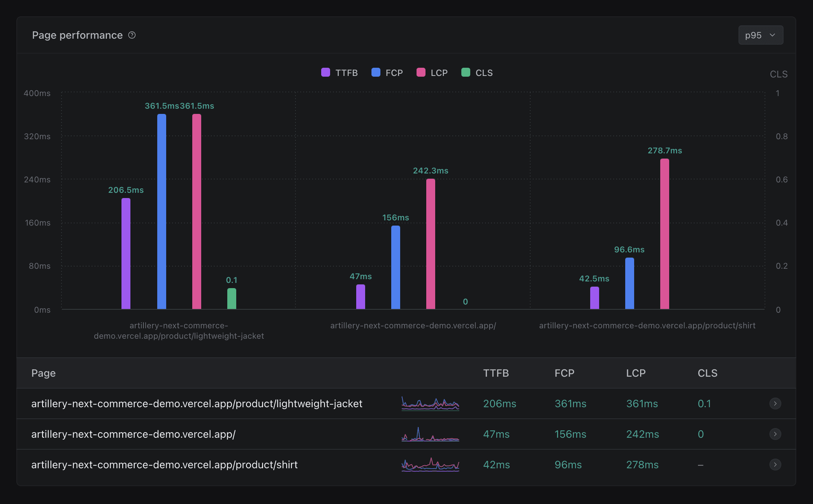Click the shirt product page URL

point(164,465)
